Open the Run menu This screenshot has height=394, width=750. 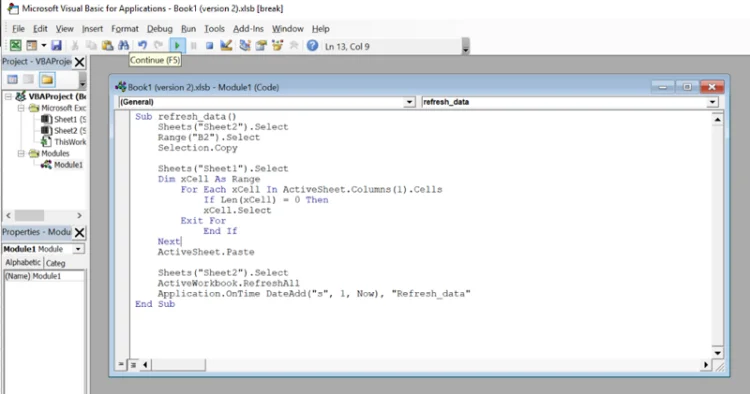(188, 29)
